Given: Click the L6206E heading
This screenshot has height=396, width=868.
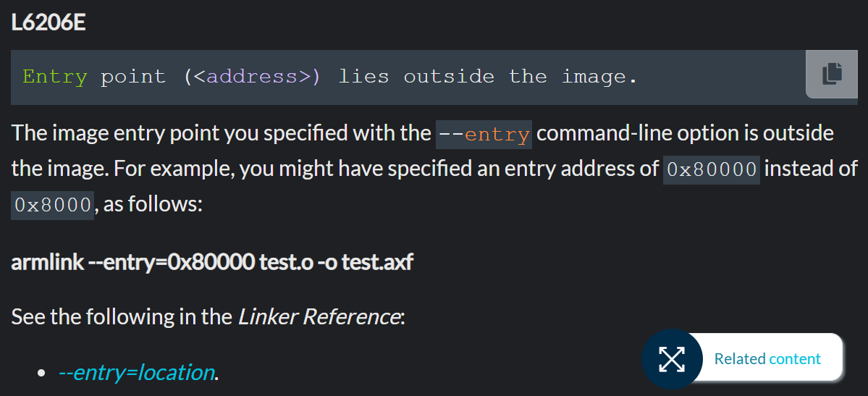Looking at the screenshot, I should [49, 24].
